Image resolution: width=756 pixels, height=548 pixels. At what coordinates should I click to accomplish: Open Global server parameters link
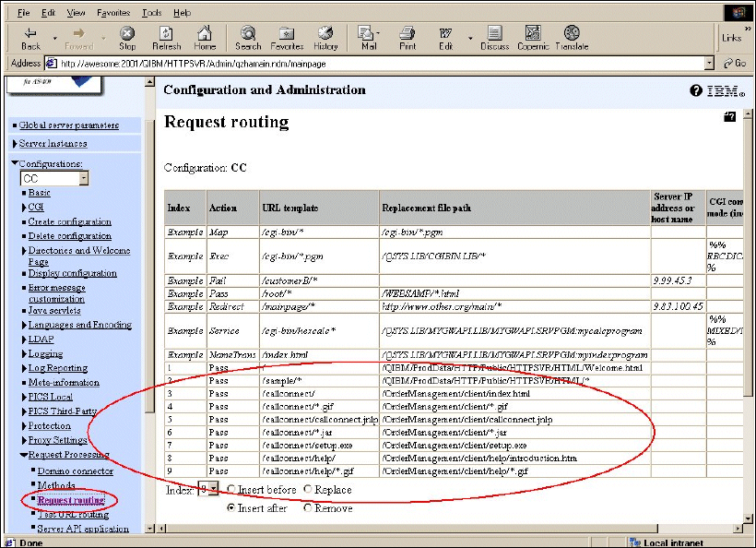(69, 125)
